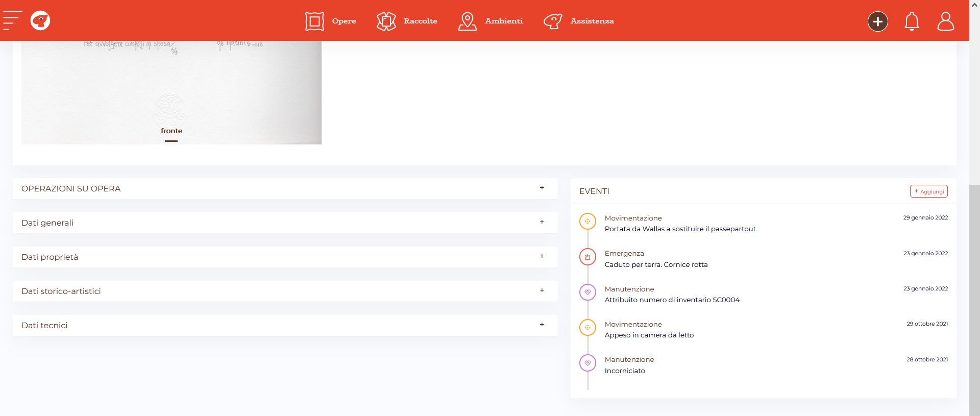Select 'Appeso in camera da letto' event
980x416 pixels.
[x=649, y=335]
